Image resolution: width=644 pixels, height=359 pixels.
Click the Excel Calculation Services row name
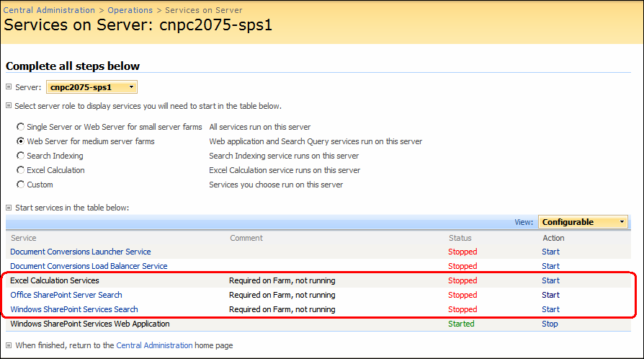coord(55,280)
